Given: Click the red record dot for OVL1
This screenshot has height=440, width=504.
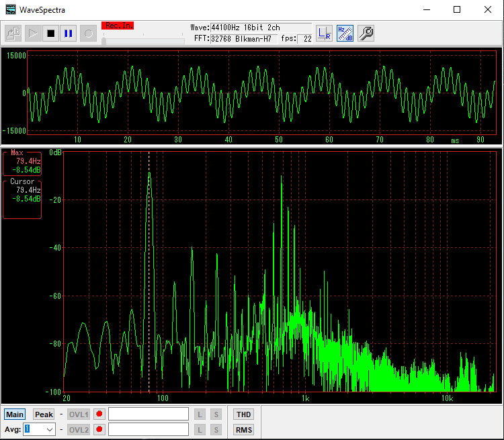Looking at the screenshot, I should (x=99, y=414).
